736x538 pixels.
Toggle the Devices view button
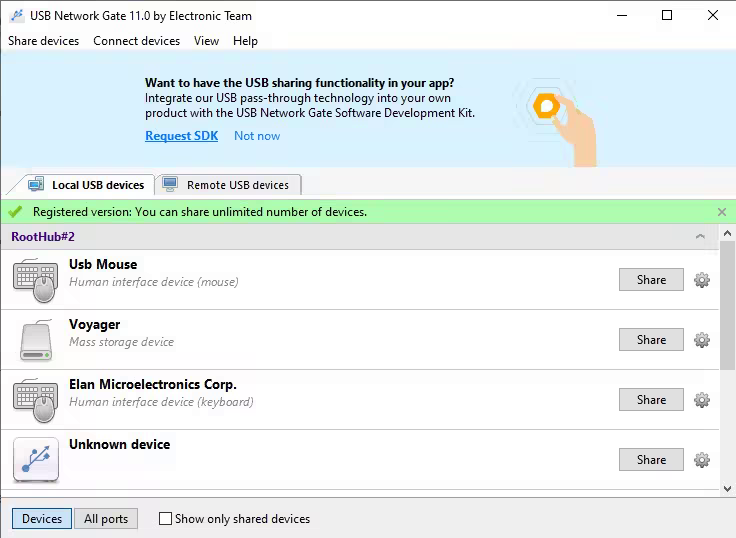coord(42,519)
